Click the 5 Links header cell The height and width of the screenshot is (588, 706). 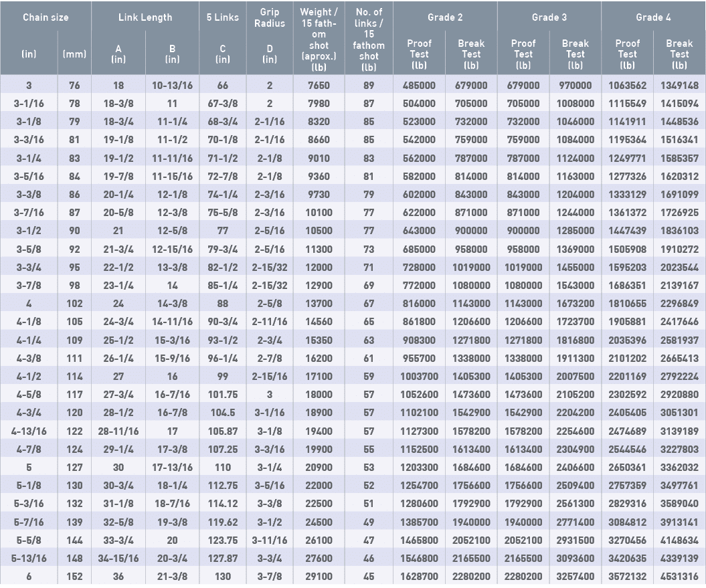coord(223,17)
